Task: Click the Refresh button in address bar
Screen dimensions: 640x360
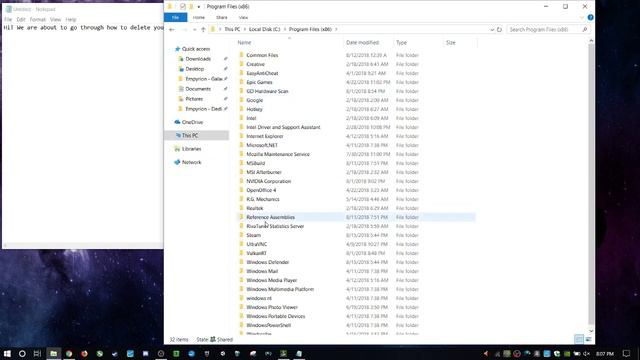Action: coord(499,29)
